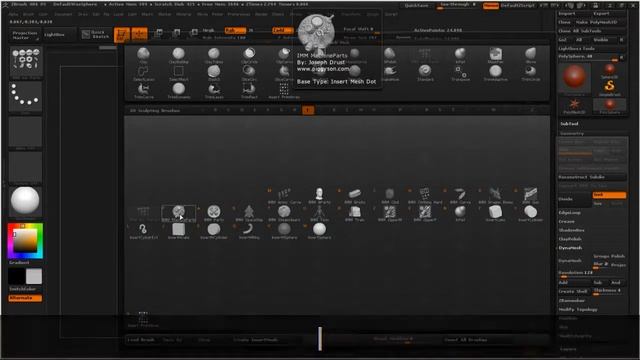The width and height of the screenshot is (640, 360).
Task: Choose the InsertCylindrExt brush
Action: tap(143, 231)
